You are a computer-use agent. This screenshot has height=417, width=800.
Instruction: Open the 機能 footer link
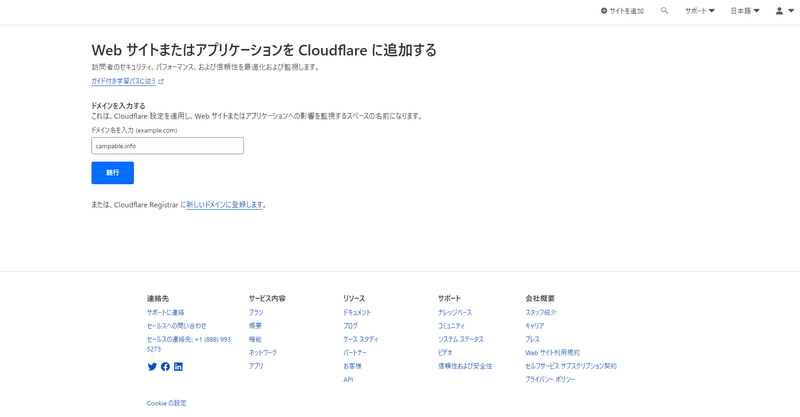(x=255, y=339)
